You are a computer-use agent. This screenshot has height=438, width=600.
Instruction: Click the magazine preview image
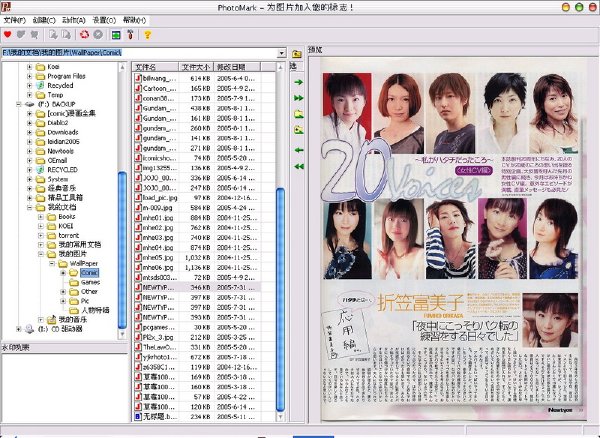[454, 238]
